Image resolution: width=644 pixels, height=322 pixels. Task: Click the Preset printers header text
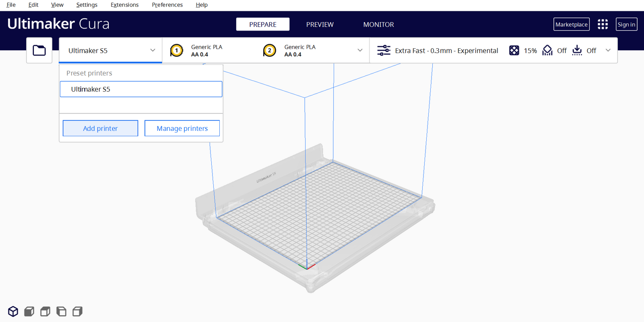pyautogui.click(x=89, y=73)
